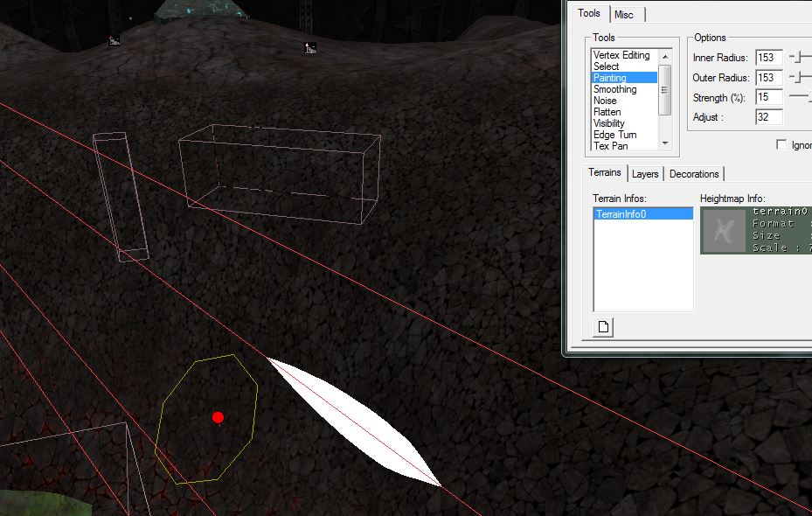The image size is (812, 516).
Task: Switch to the Decorations tab
Action: point(694,174)
